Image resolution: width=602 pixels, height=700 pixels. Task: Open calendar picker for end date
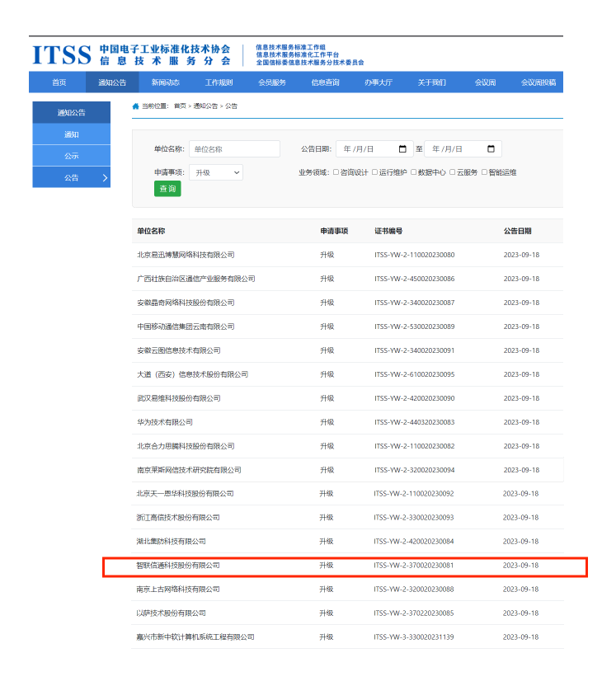click(x=491, y=149)
